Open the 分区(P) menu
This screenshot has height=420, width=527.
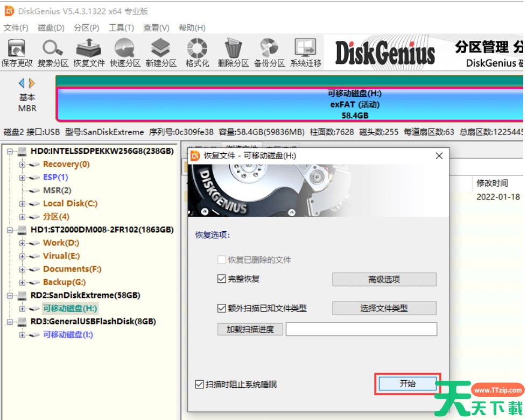click(x=86, y=28)
